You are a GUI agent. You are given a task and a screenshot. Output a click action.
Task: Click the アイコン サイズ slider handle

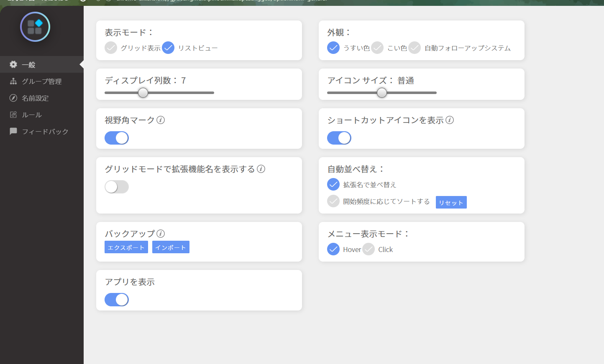tap(382, 93)
